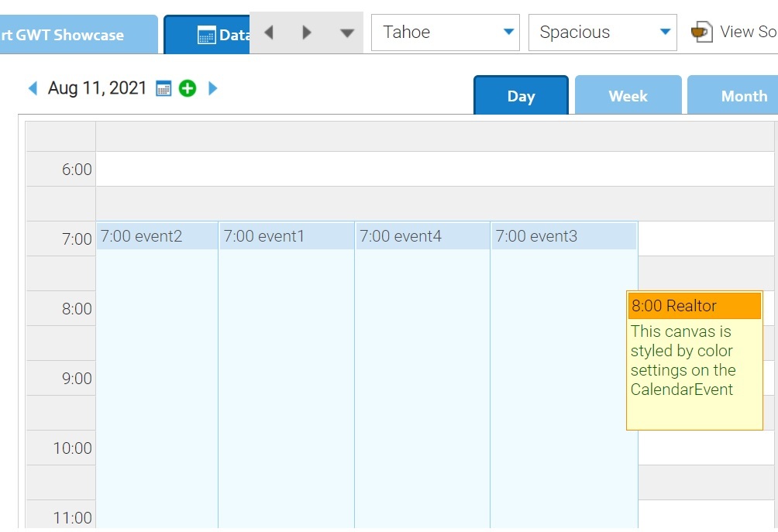The image size is (778, 532).
Task: Click the green add event icon
Action: (x=188, y=88)
